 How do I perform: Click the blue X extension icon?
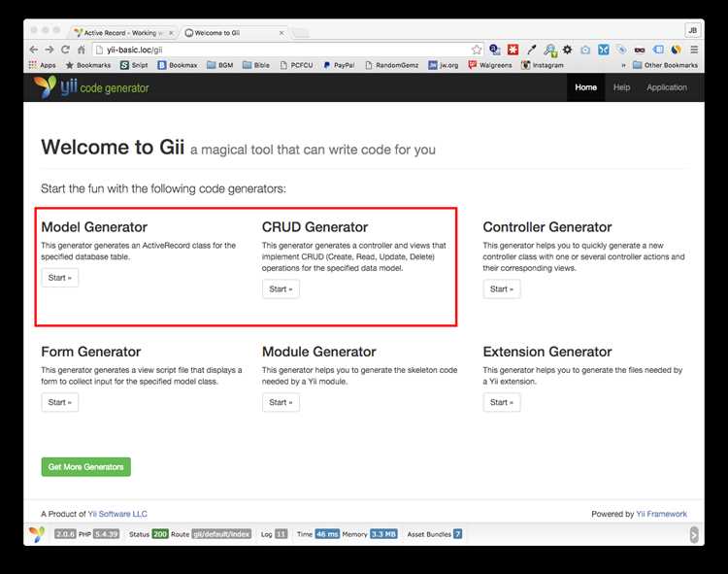(604, 50)
